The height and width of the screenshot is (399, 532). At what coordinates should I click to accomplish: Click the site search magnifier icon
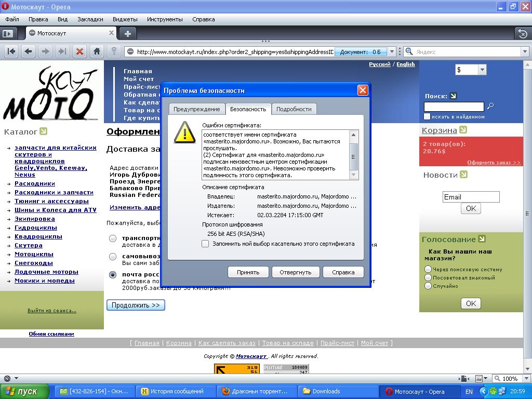(x=490, y=107)
